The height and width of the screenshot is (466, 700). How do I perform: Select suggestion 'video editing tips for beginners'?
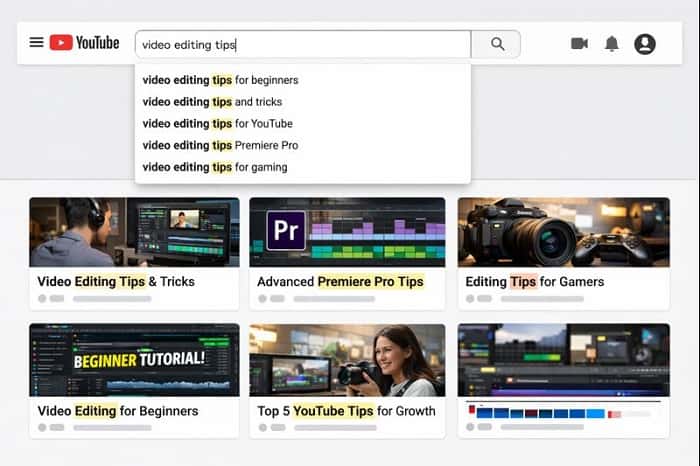pos(303,80)
